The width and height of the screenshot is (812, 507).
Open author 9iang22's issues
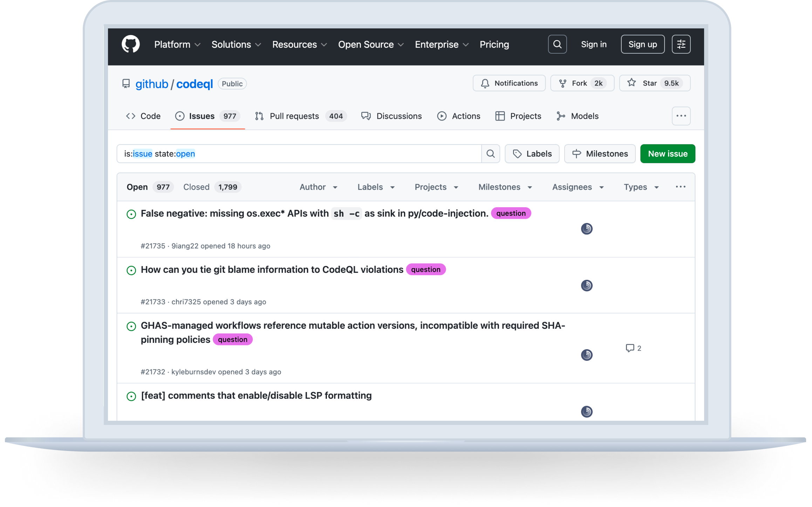185,246
